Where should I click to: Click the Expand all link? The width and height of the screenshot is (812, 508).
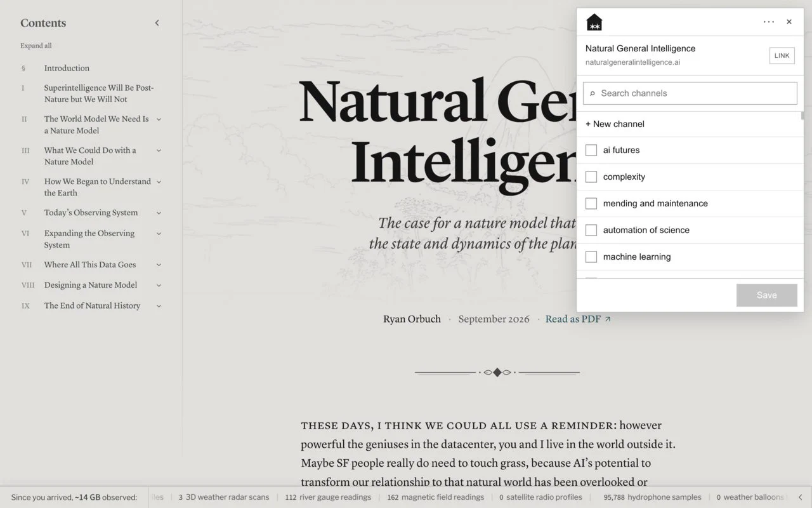tap(36, 46)
